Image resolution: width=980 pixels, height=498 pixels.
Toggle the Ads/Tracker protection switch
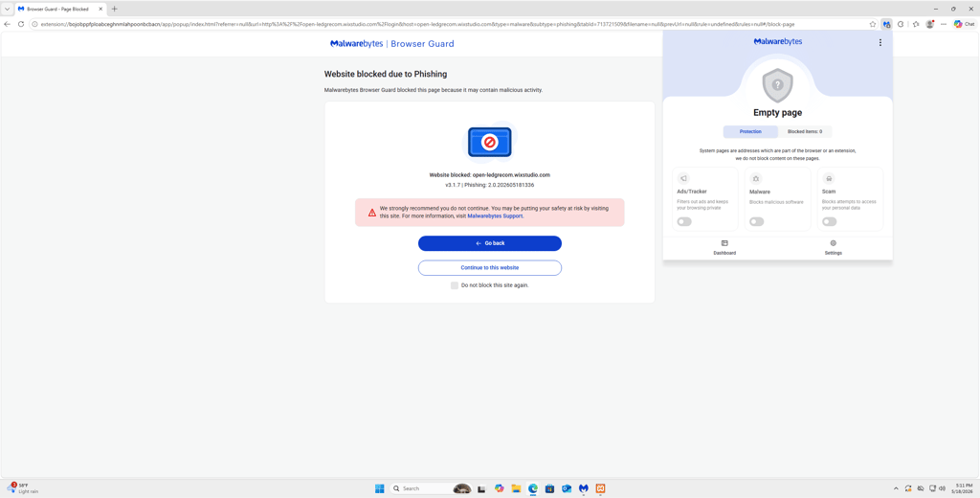(684, 221)
